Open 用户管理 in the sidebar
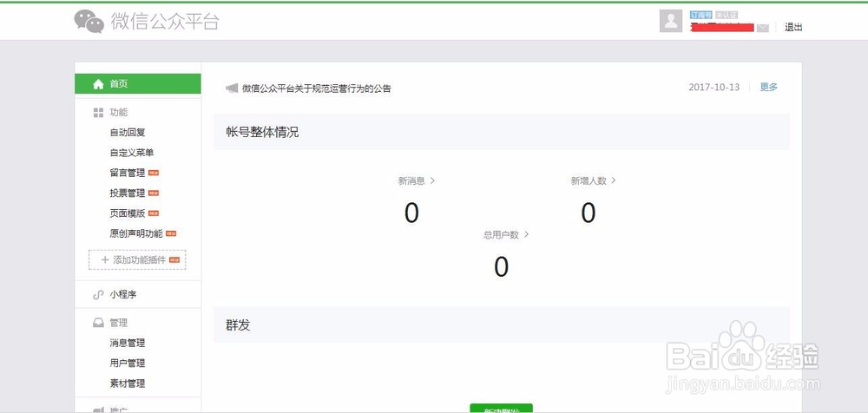 click(x=128, y=364)
